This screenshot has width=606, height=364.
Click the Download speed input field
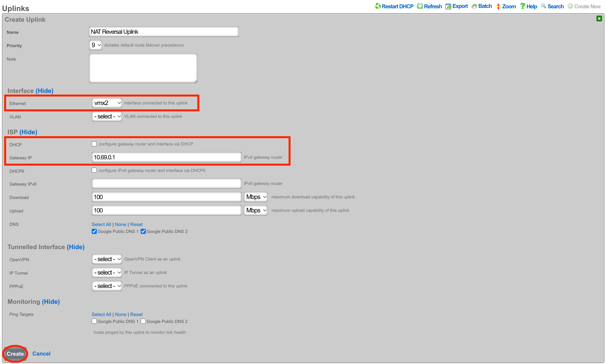coord(167,197)
